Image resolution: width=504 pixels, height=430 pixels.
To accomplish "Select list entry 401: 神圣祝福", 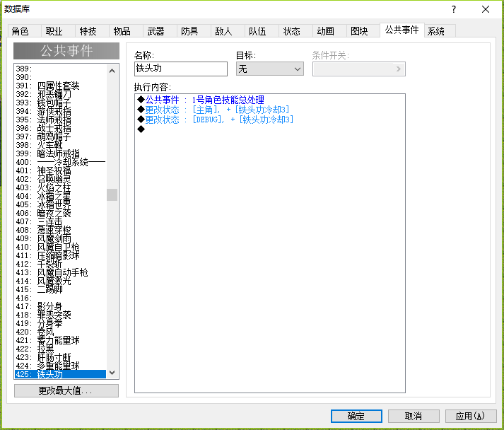I will (x=60, y=170).
